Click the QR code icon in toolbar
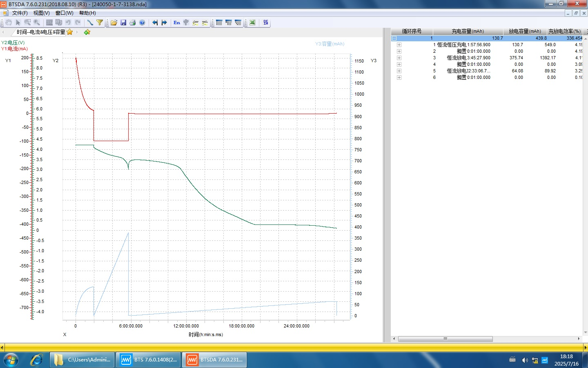The image size is (588, 368). tap(266, 22)
